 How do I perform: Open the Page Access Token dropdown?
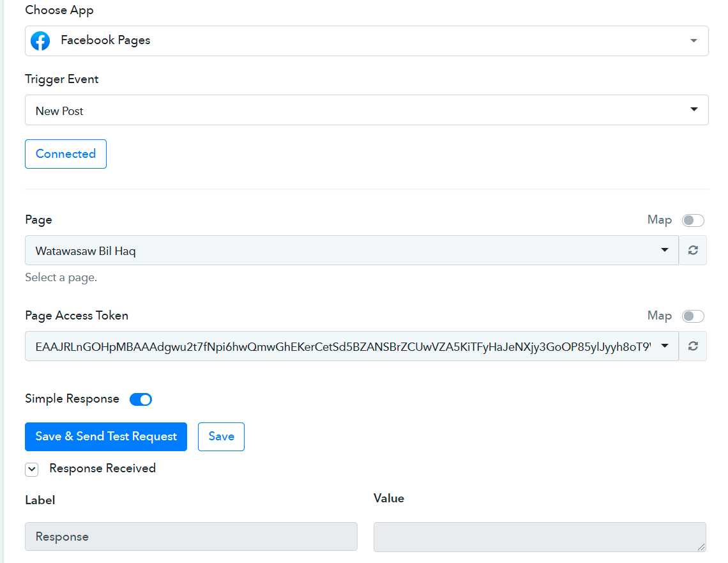point(351,346)
